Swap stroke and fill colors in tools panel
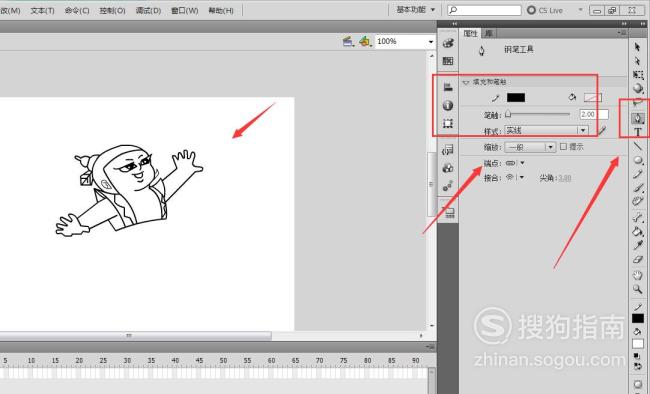This screenshot has width=650, height=394. point(638,366)
